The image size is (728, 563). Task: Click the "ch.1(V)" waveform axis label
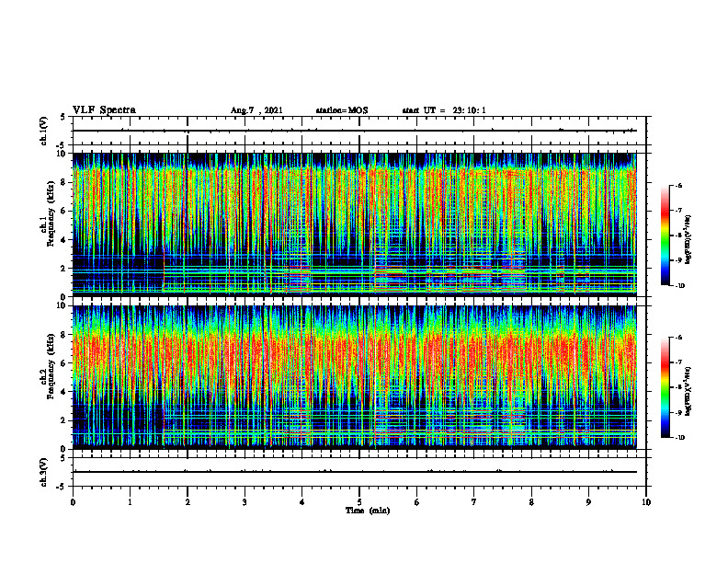point(44,131)
